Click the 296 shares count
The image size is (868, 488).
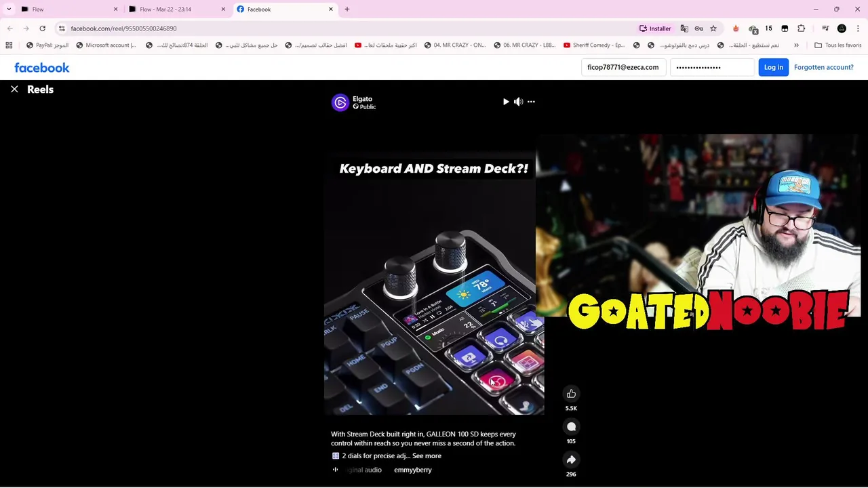pyautogui.click(x=571, y=474)
